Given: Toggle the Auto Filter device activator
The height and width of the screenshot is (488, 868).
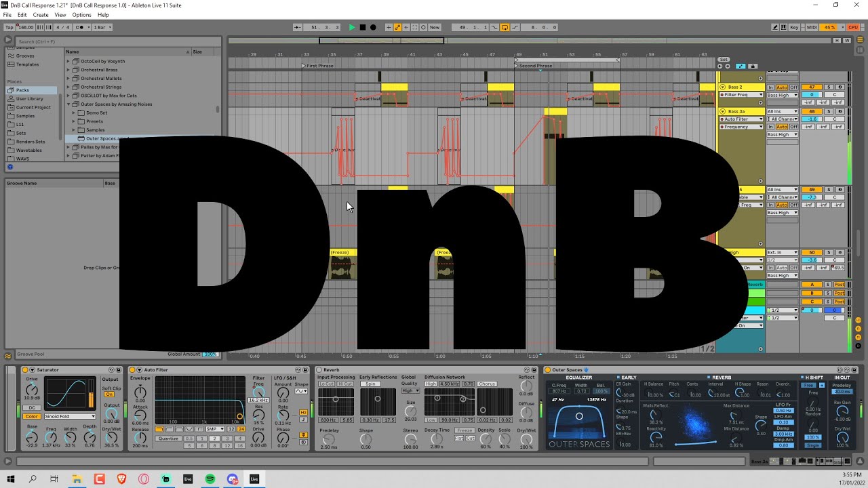Looking at the screenshot, I should [132, 370].
